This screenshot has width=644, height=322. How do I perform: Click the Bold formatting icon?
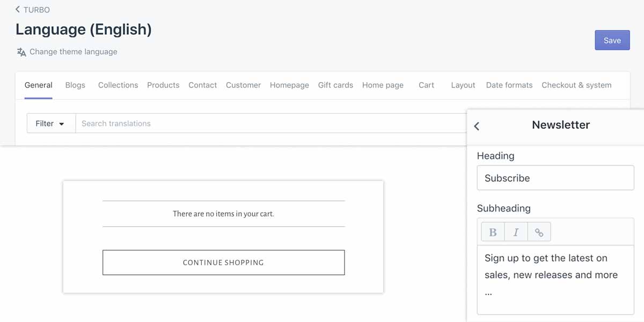[x=493, y=232]
